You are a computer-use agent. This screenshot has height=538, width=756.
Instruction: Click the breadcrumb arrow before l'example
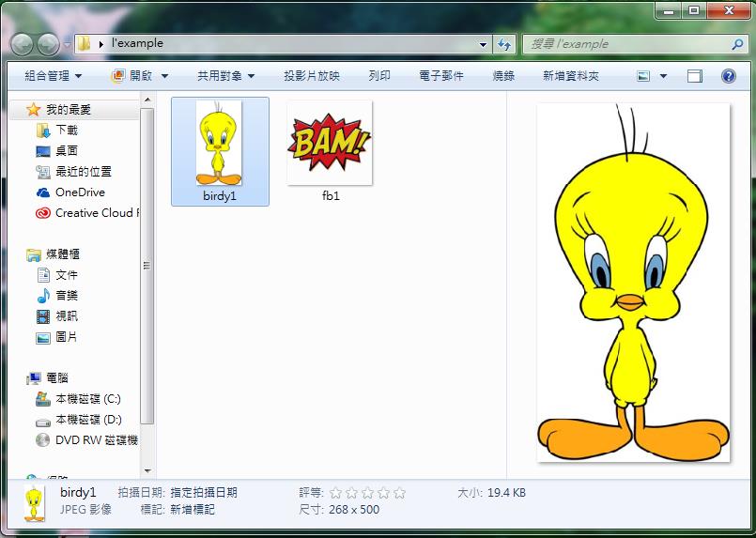pyautogui.click(x=100, y=44)
